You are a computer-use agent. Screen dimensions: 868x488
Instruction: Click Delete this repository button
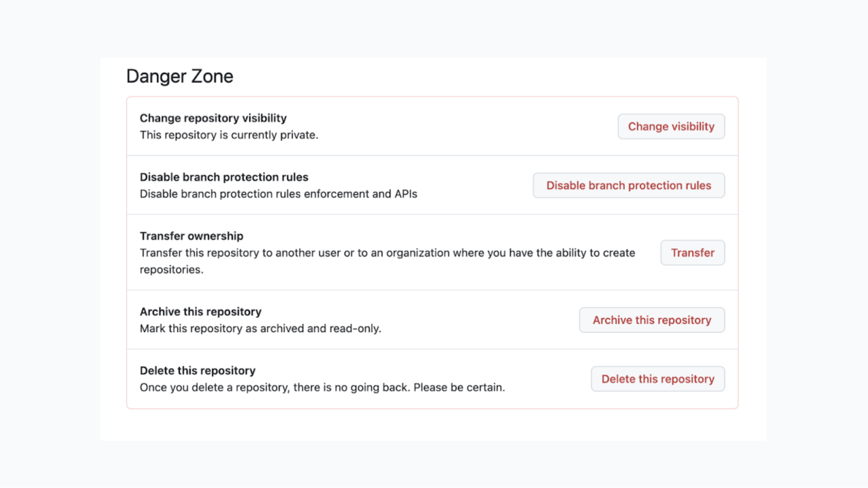[657, 379]
